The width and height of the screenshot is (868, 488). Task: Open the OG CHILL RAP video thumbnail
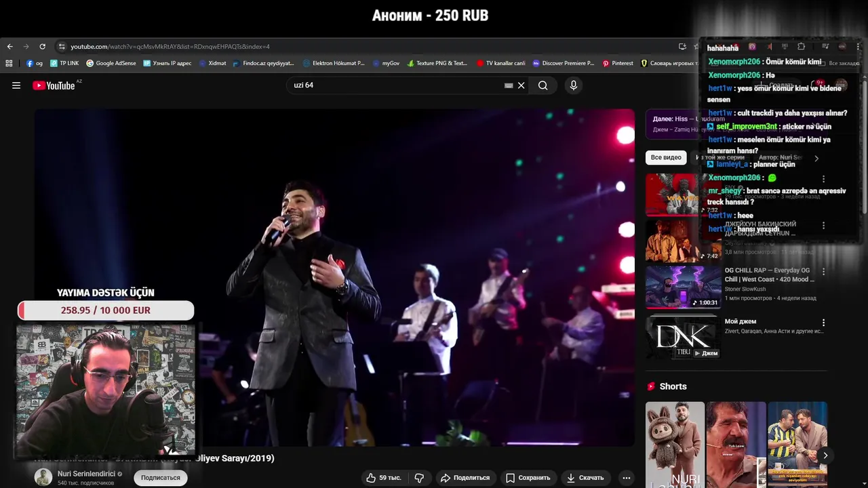point(683,286)
